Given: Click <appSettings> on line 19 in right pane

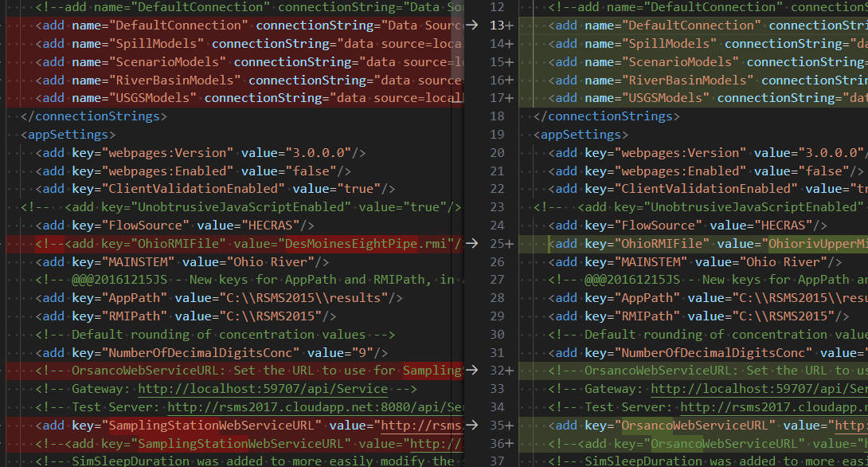Looking at the screenshot, I should (581, 135).
